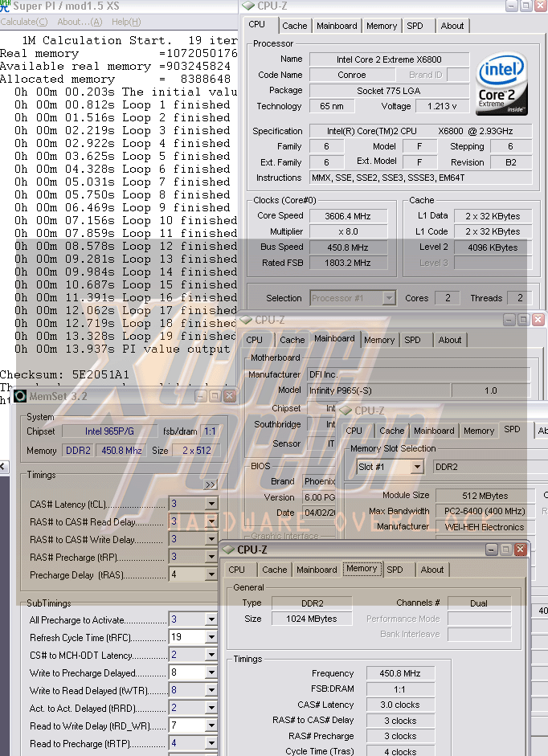Switch to Mainboard tab in top CPU-Z window

click(x=337, y=26)
